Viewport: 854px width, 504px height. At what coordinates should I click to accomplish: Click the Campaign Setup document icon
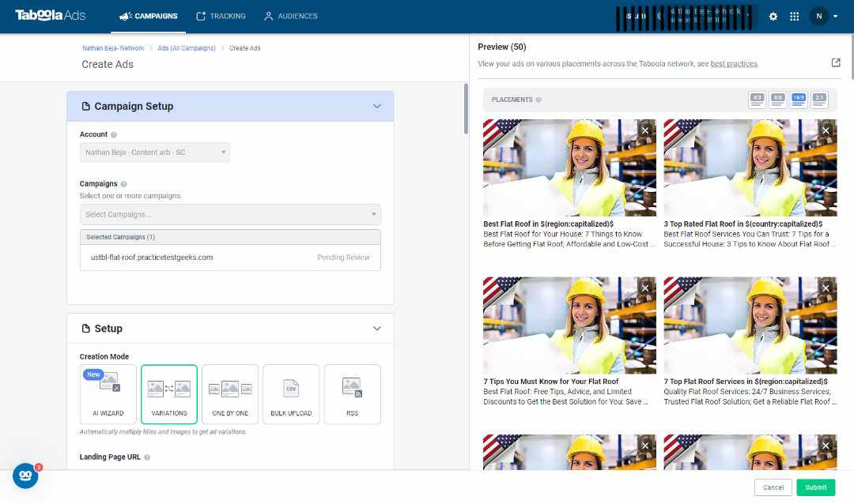click(x=85, y=106)
